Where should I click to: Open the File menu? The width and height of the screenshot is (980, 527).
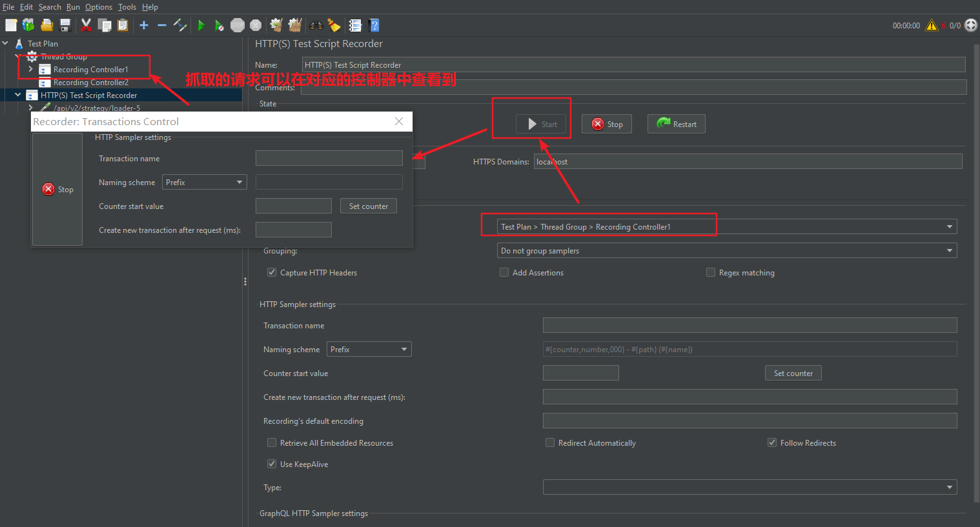click(x=8, y=7)
